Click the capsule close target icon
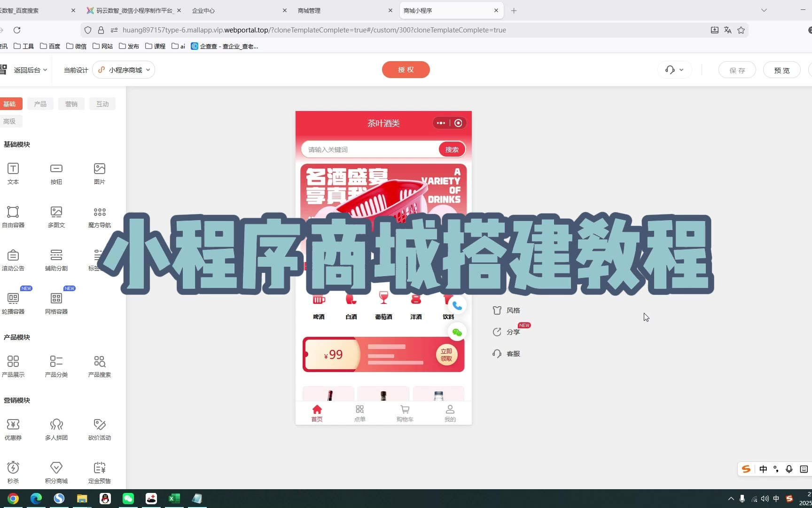The image size is (812, 508). point(458,123)
